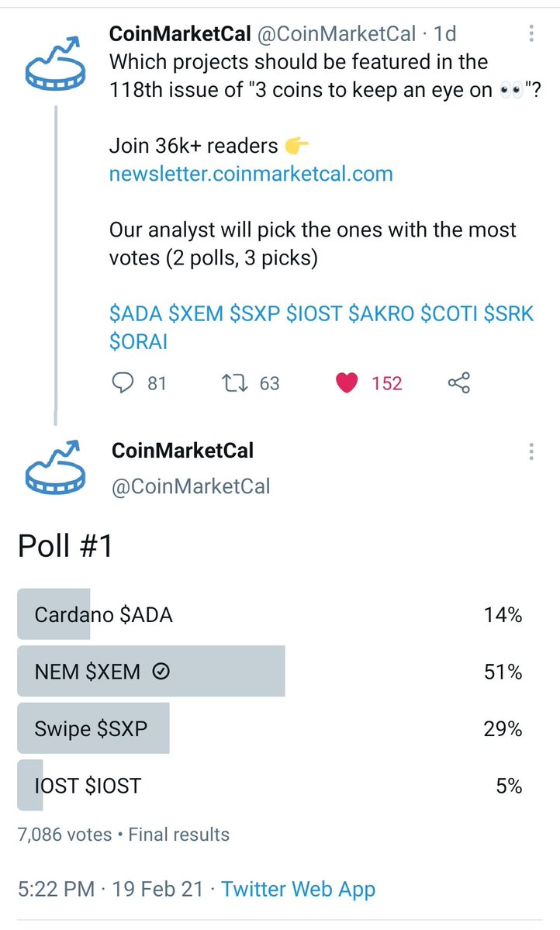560x930 pixels.
Task: Open CoinMarketCal avatar in the poll tweet
Action: point(55,468)
